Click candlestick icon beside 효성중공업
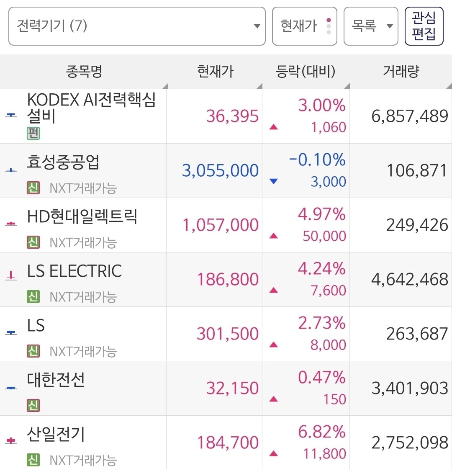 [x=11, y=170]
